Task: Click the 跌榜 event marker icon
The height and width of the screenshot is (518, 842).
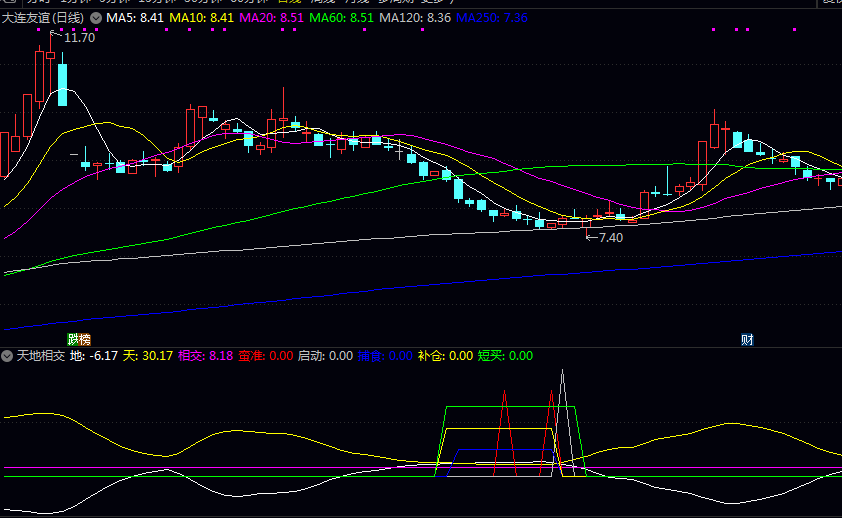Action: [79, 340]
